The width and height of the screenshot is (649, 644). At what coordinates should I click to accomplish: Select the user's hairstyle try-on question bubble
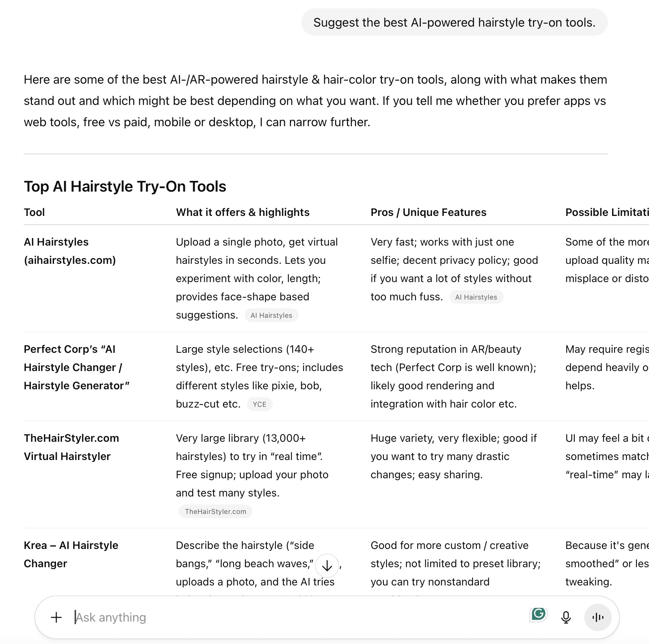(453, 22)
